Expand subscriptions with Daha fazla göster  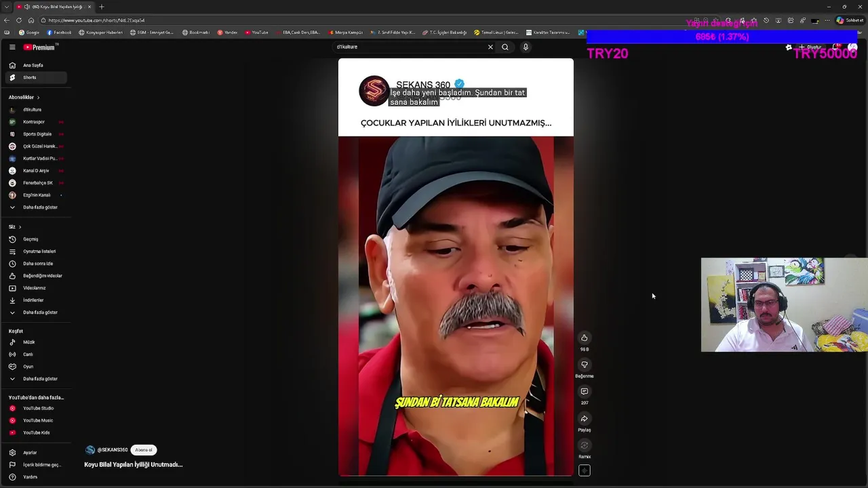pyautogui.click(x=35, y=207)
